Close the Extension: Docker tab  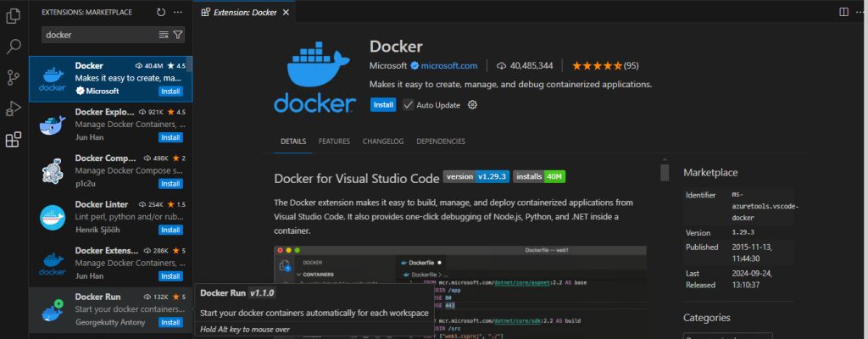(x=286, y=12)
